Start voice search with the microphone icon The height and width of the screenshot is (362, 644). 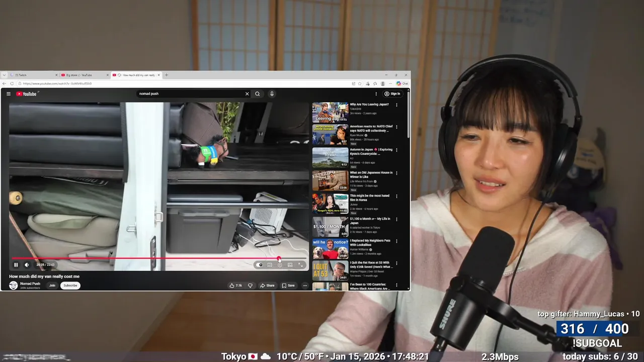272,94
